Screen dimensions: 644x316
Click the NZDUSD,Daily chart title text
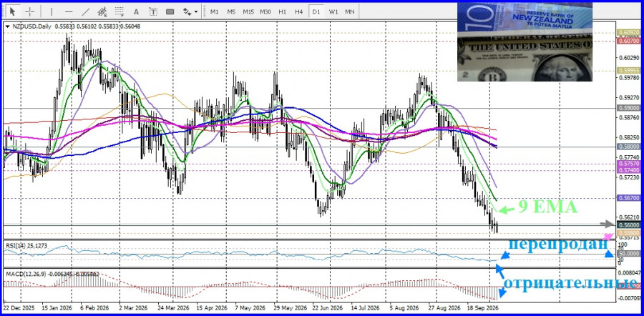pyautogui.click(x=32, y=26)
